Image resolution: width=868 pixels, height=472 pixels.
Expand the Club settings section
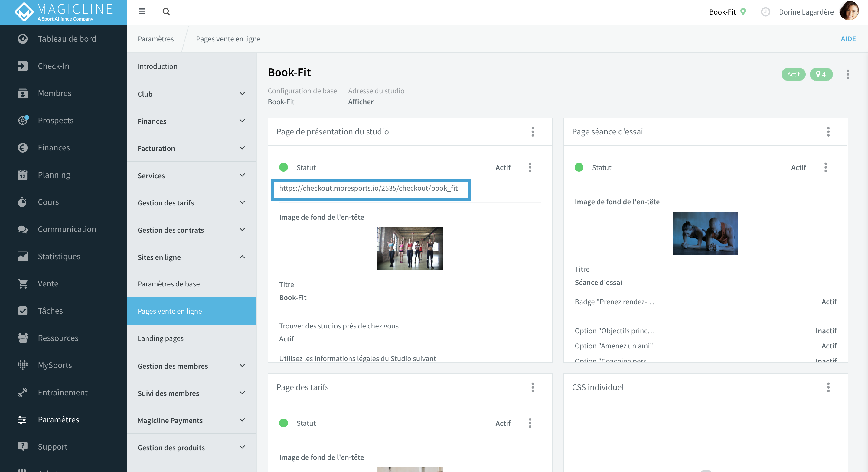[191, 94]
